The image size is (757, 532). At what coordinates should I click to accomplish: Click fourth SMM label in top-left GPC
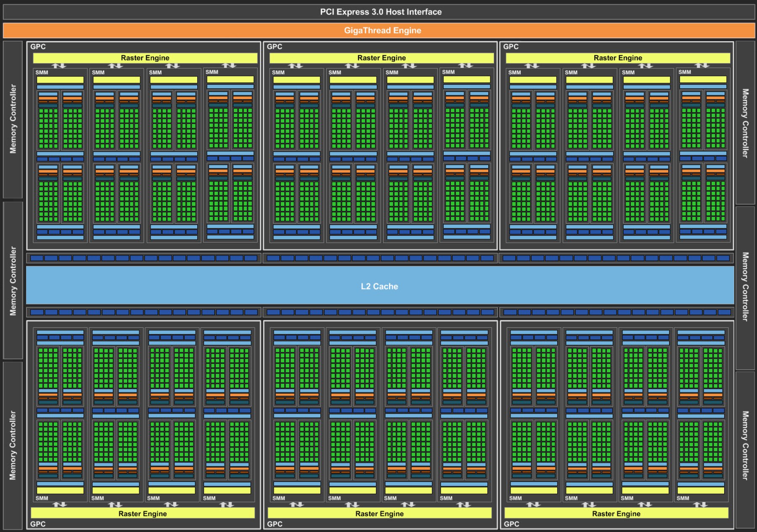(x=212, y=72)
